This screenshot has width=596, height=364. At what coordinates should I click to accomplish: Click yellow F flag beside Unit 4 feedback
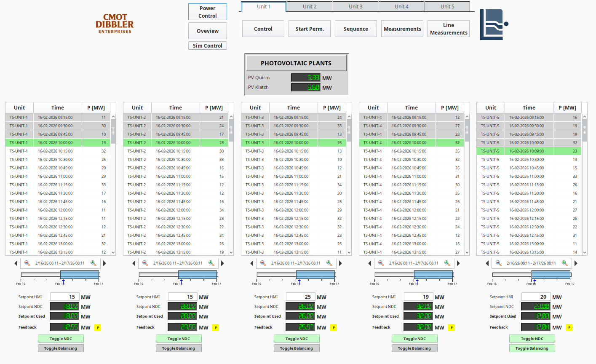pos(451,327)
